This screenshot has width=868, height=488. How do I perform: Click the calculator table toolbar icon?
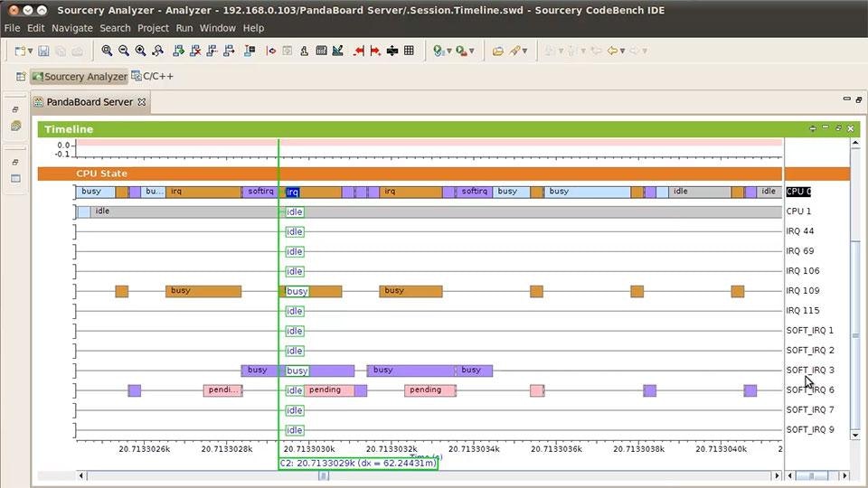tap(321, 51)
